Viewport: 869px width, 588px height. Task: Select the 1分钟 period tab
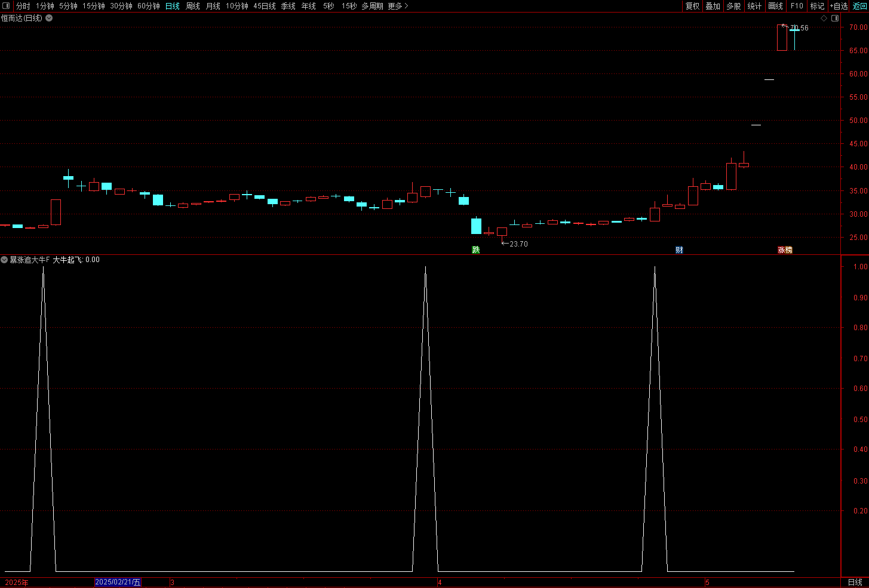pos(45,6)
